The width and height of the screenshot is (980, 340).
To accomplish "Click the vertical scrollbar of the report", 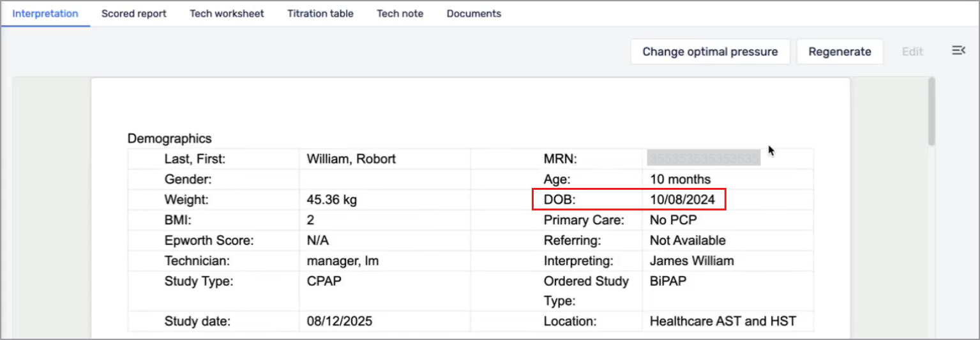I will 931,112.
